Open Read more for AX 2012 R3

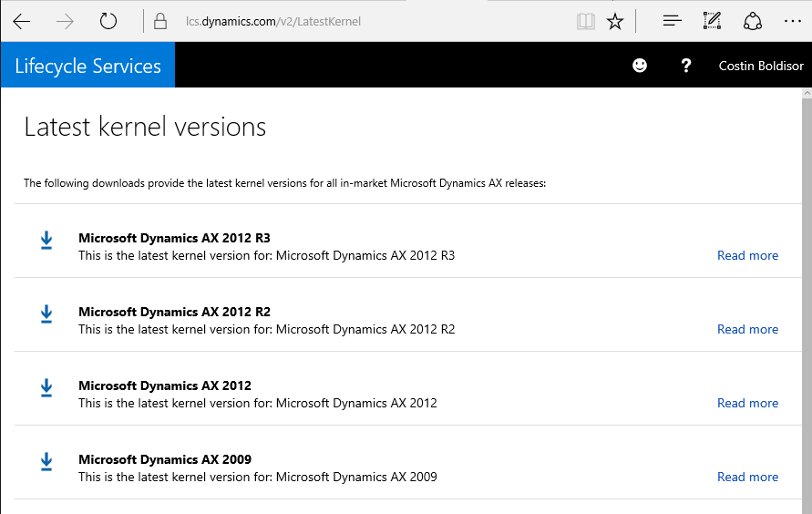pyautogui.click(x=747, y=256)
